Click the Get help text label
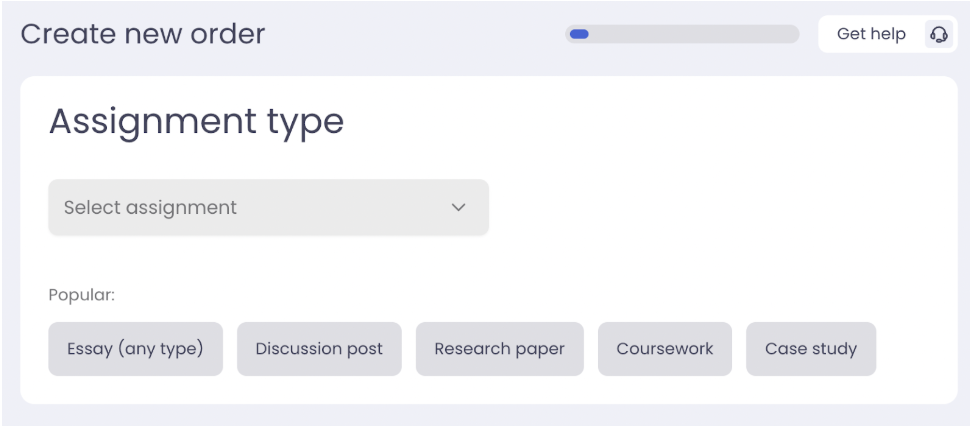This screenshot has height=426, width=970. (x=871, y=34)
